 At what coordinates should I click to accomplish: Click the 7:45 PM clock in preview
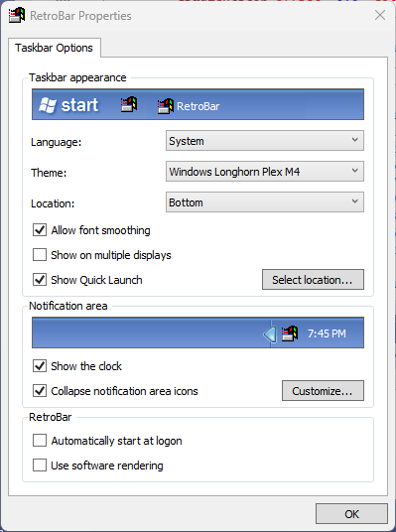click(327, 333)
